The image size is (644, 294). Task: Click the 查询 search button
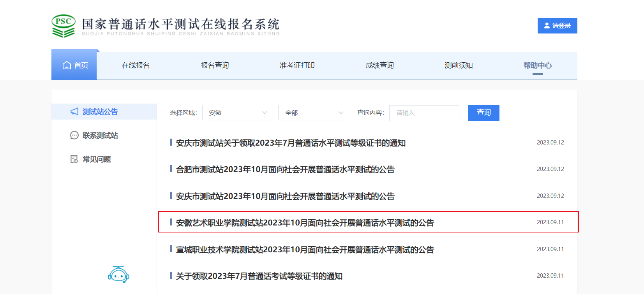(483, 113)
